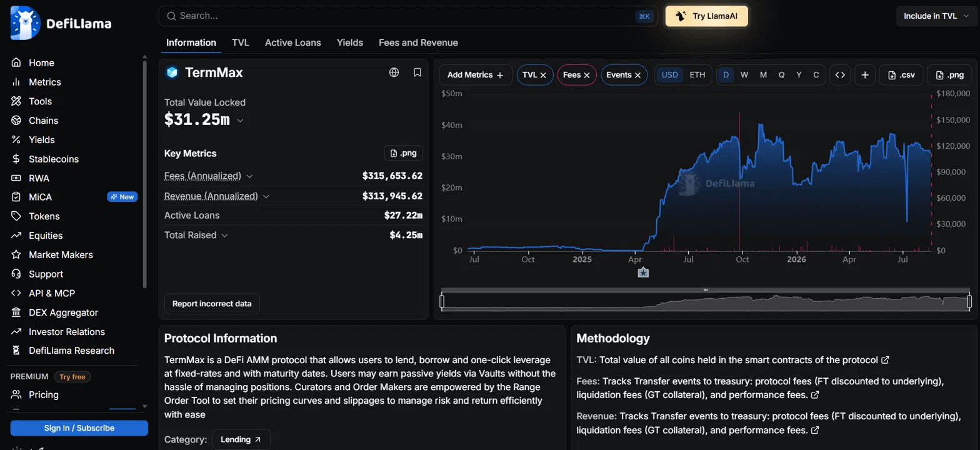
Task: Click the Report incorrect data button
Action: pos(212,304)
